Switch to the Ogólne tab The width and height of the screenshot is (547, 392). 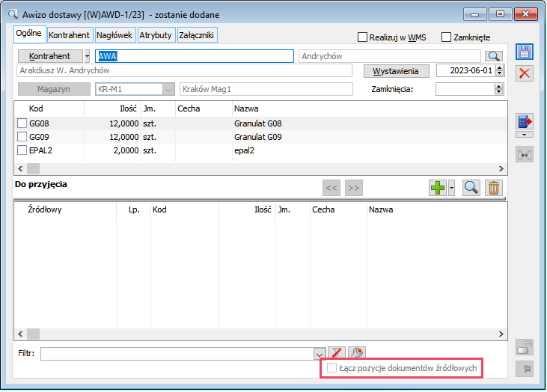29,34
